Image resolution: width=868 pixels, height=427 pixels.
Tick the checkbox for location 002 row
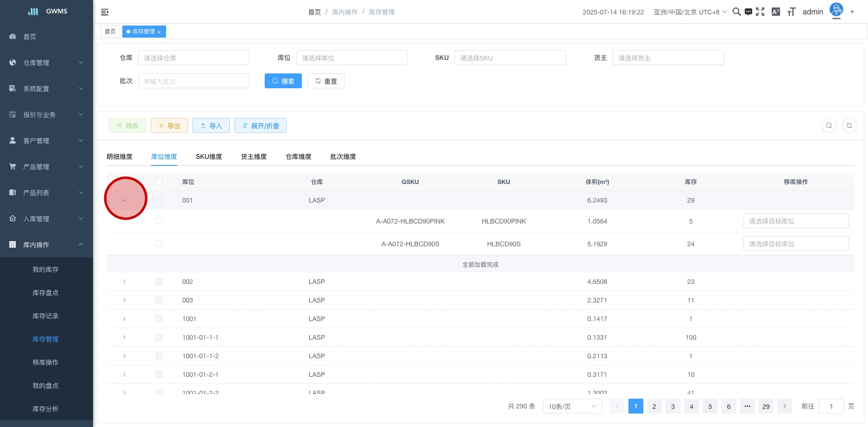[x=159, y=282]
